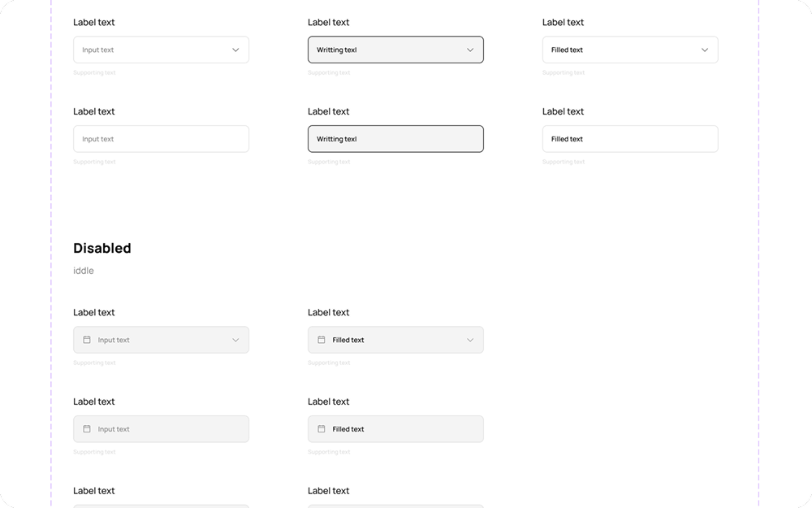Click calendar icon in disabled chevron-less Filled text field
The height and width of the screenshot is (508, 812).
click(321, 428)
